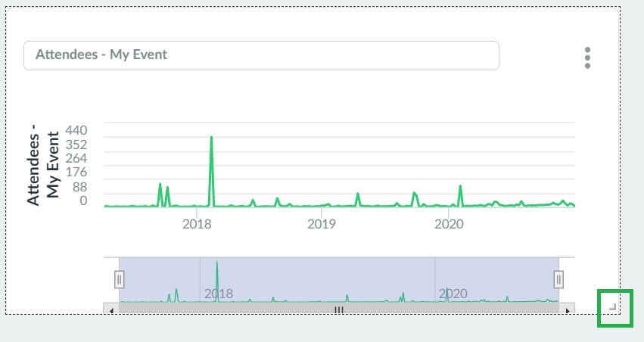The width and height of the screenshot is (644, 342).
Task: Click the 2018 label in the range navigator
Action: [219, 294]
